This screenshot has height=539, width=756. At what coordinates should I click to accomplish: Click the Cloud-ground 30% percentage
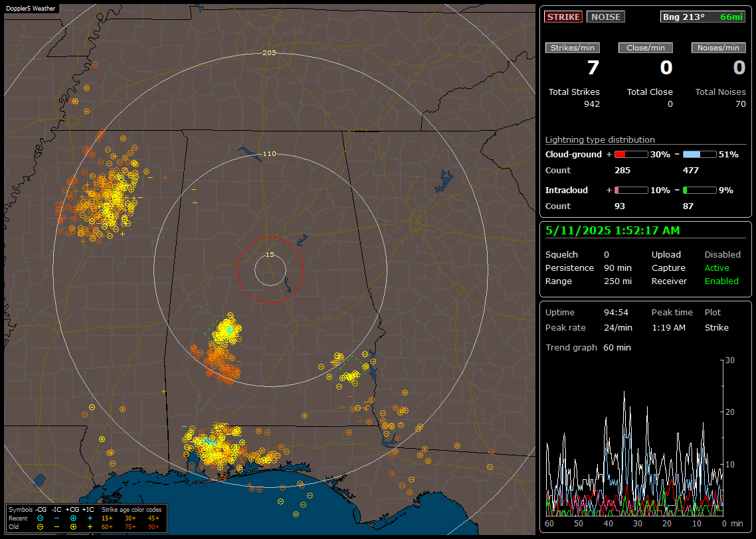tap(660, 155)
